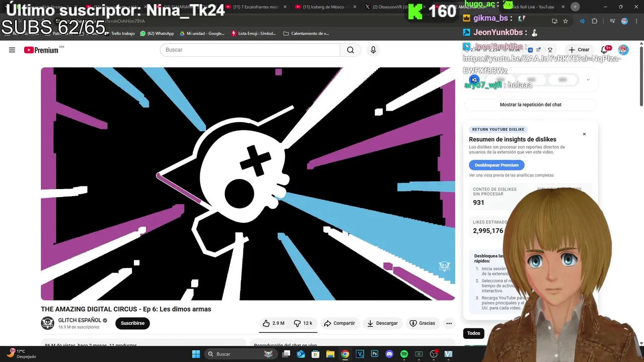
Task: Click Windows taskbar Buscar search box
Action: (x=242, y=354)
